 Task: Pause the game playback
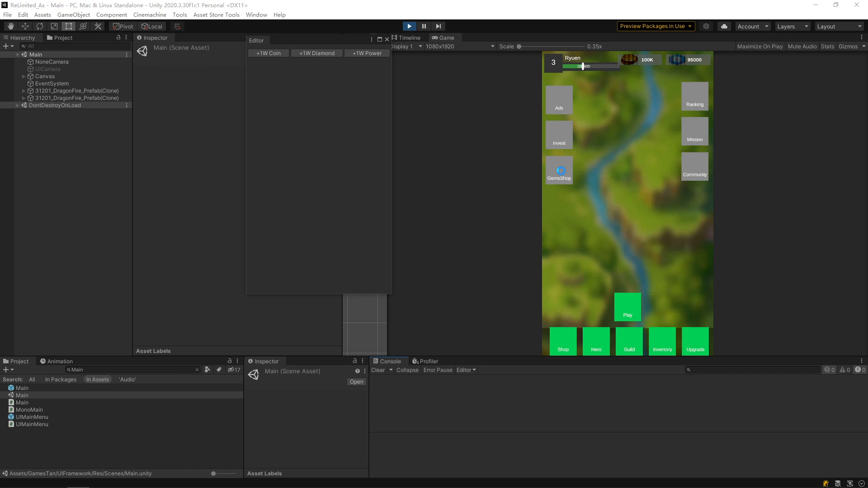424,26
